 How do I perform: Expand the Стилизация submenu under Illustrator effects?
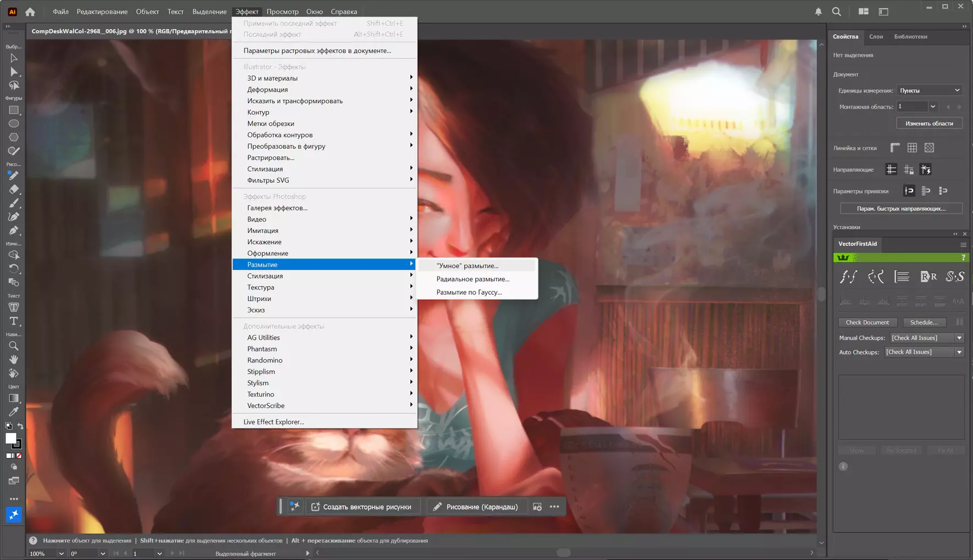tap(325, 169)
